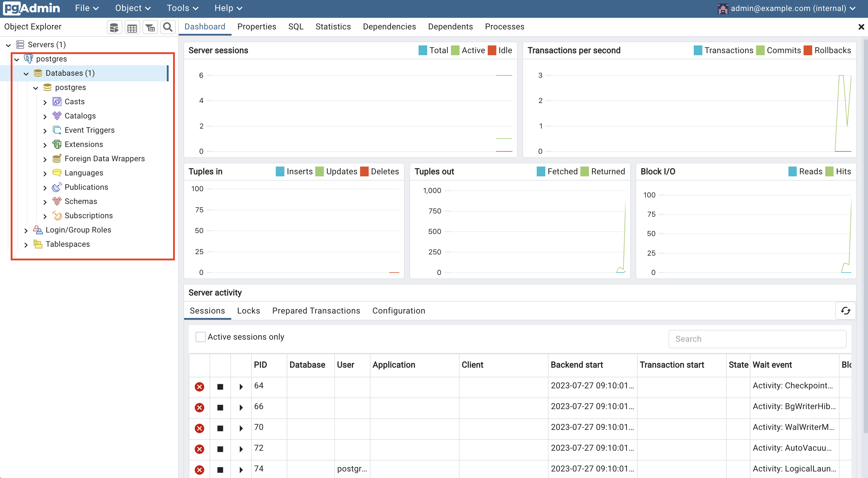Switch to the Dependents tab
The width and height of the screenshot is (868, 478).
click(x=450, y=27)
